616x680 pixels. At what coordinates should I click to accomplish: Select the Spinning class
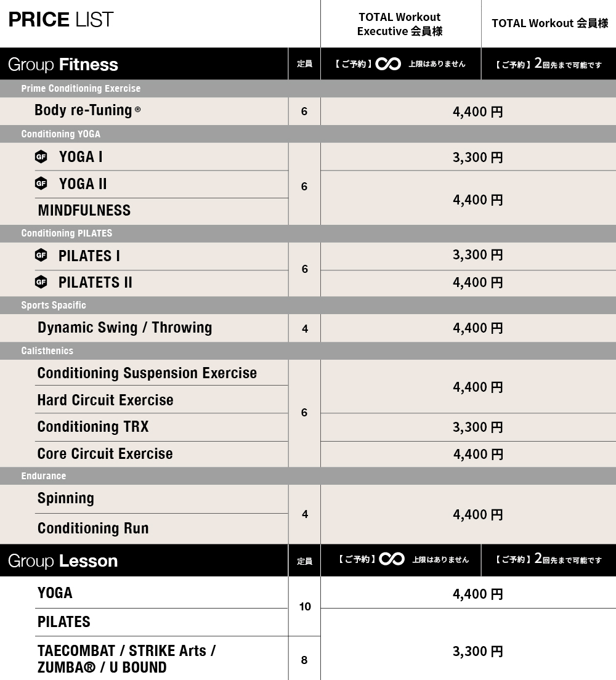pyautogui.click(x=66, y=498)
